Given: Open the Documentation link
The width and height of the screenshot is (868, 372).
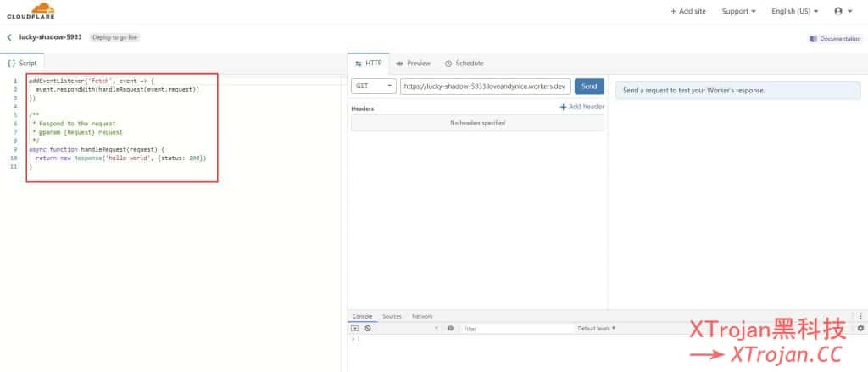Looking at the screenshot, I should point(835,38).
